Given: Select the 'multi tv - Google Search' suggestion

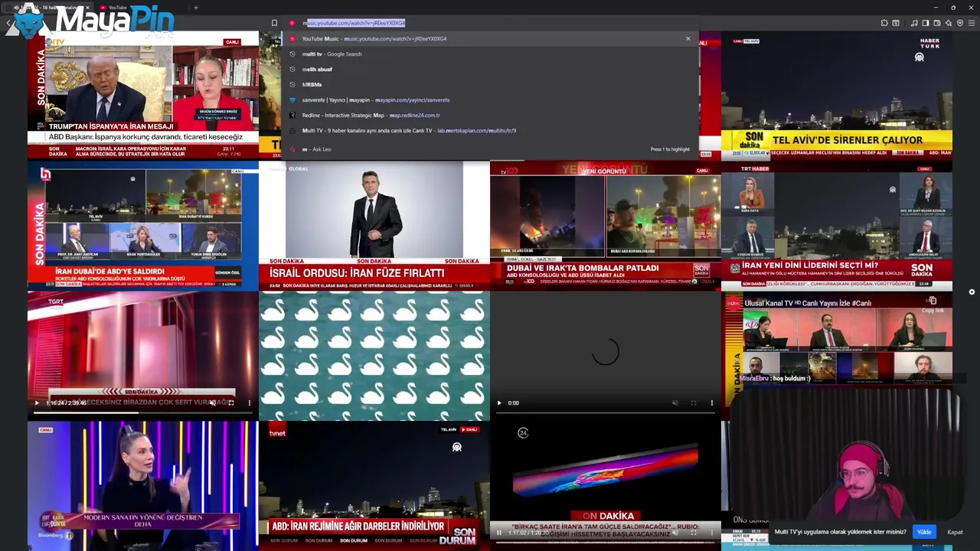Looking at the screenshot, I should [490, 54].
